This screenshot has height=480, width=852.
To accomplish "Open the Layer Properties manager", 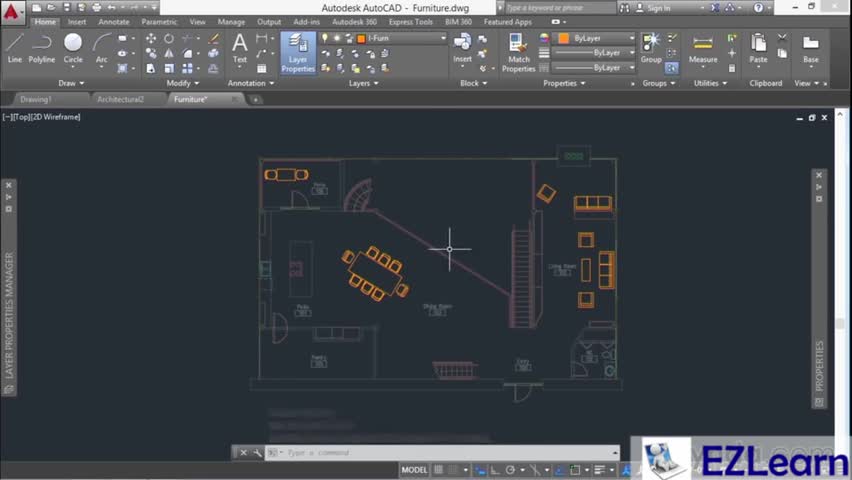I will (298, 52).
